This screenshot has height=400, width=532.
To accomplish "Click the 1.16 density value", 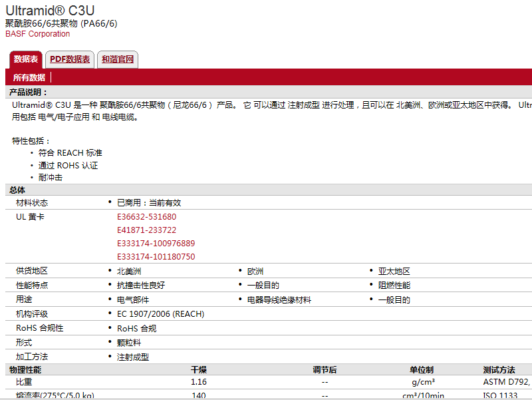I will pyautogui.click(x=199, y=382).
